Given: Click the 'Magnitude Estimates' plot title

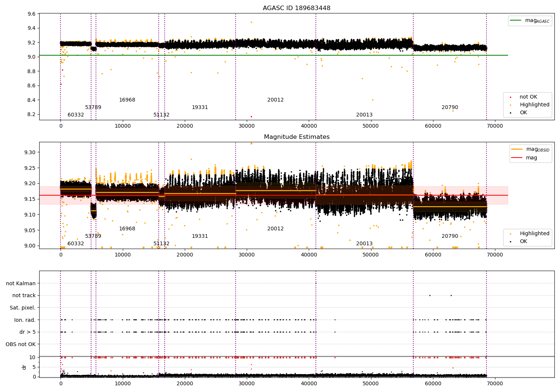Looking at the screenshot, I should click(x=296, y=137).
